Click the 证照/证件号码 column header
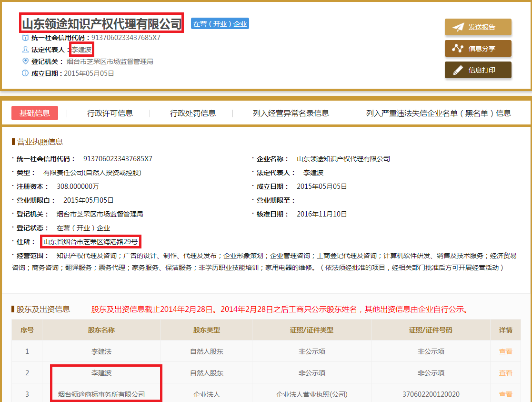Viewport: 532px width, 402px height. coord(431,330)
